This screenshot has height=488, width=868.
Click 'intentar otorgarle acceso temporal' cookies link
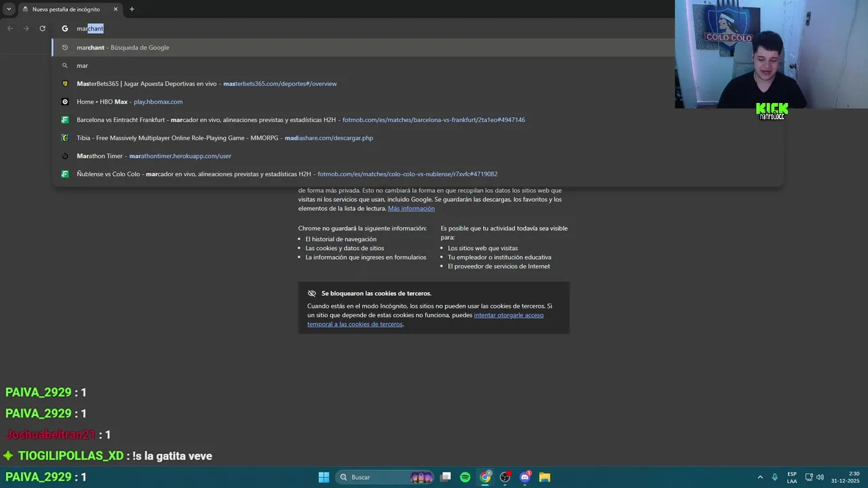click(425, 319)
